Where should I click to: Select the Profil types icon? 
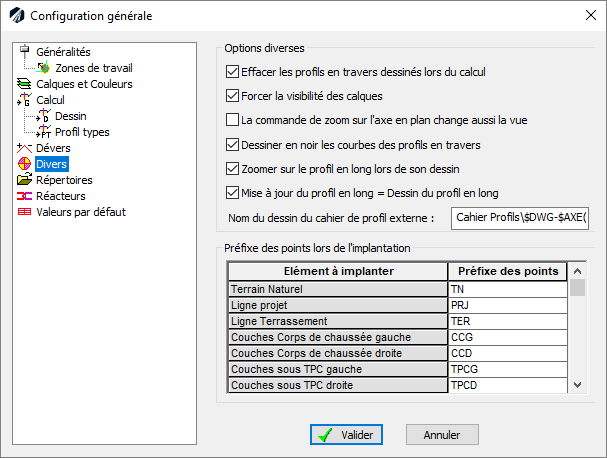(x=43, y=132)
